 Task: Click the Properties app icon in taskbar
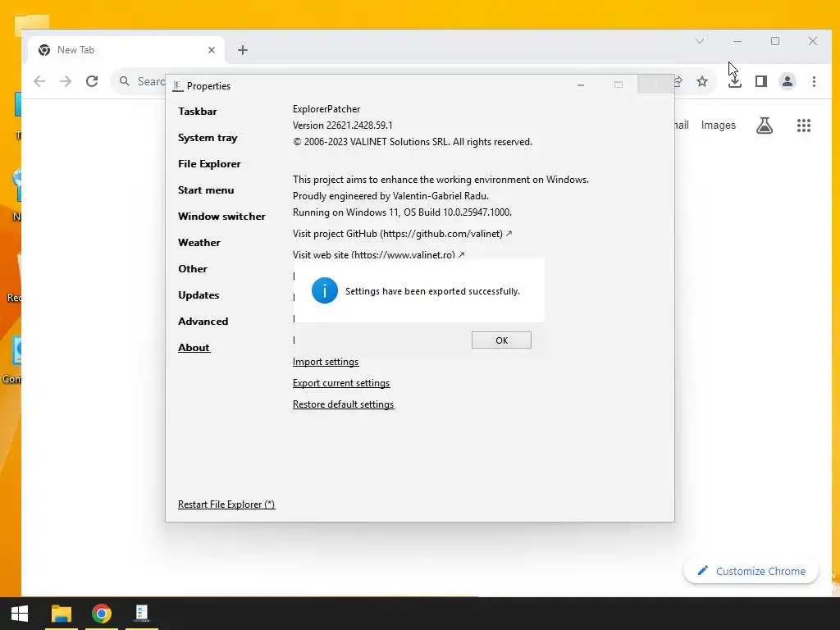(141, 614)
